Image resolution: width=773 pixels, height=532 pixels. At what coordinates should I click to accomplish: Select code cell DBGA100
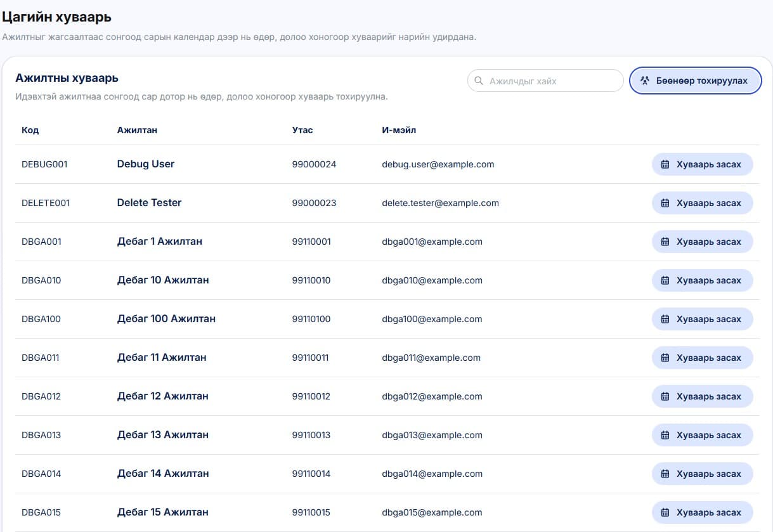coord(41,319)
